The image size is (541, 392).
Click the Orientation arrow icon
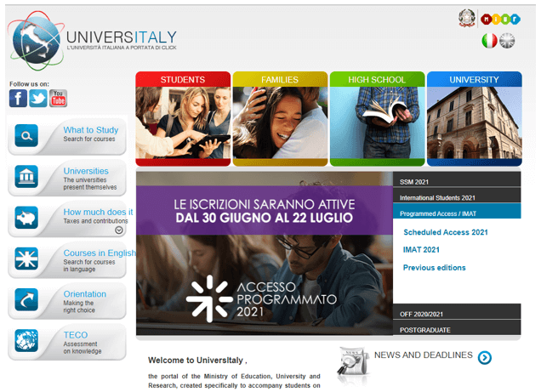(x=26, y=299)
